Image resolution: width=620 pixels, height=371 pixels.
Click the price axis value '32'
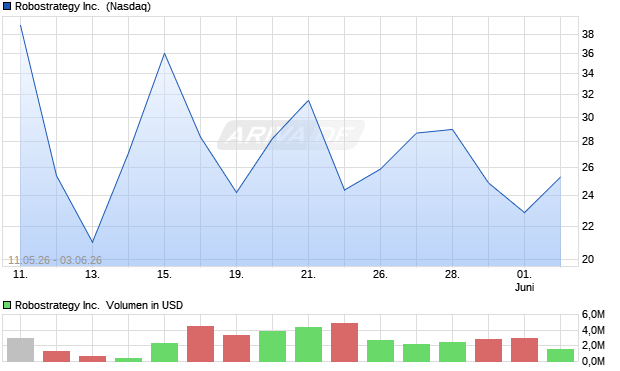point(588,95)
